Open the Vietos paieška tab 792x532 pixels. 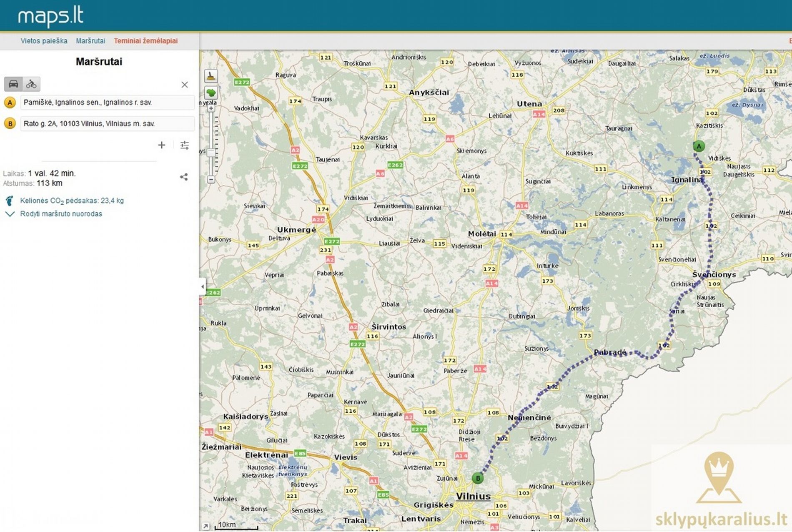(44, 41)
